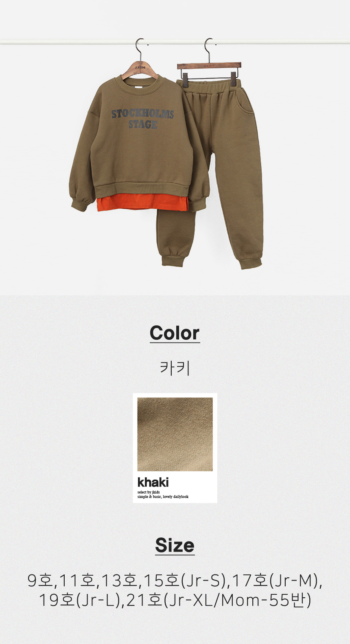Click the khaki label under swatch

click(153, 482)
